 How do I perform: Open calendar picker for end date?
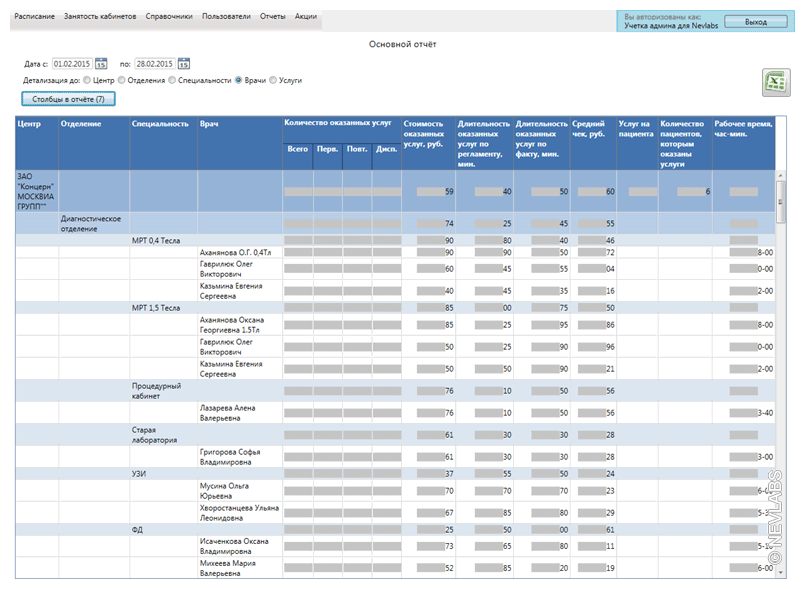(x=184, y=64)
